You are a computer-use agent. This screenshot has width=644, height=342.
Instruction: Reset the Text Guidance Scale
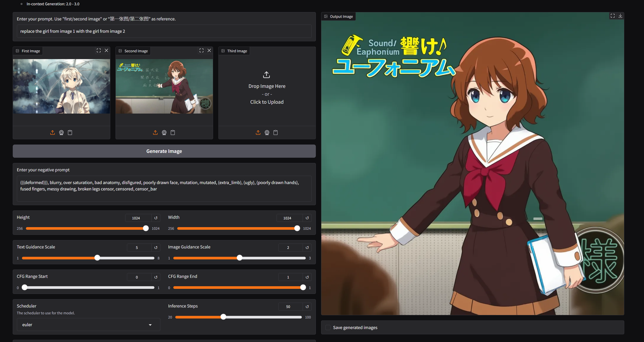tap(156, 248)
